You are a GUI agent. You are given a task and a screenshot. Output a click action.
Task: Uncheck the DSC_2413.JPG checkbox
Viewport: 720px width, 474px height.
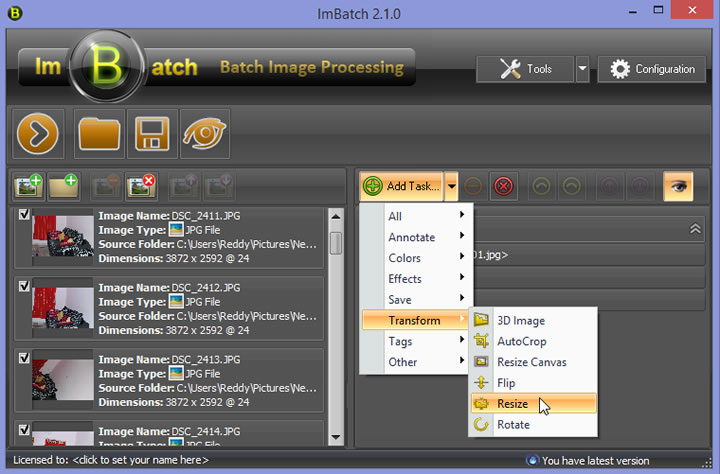24,358
